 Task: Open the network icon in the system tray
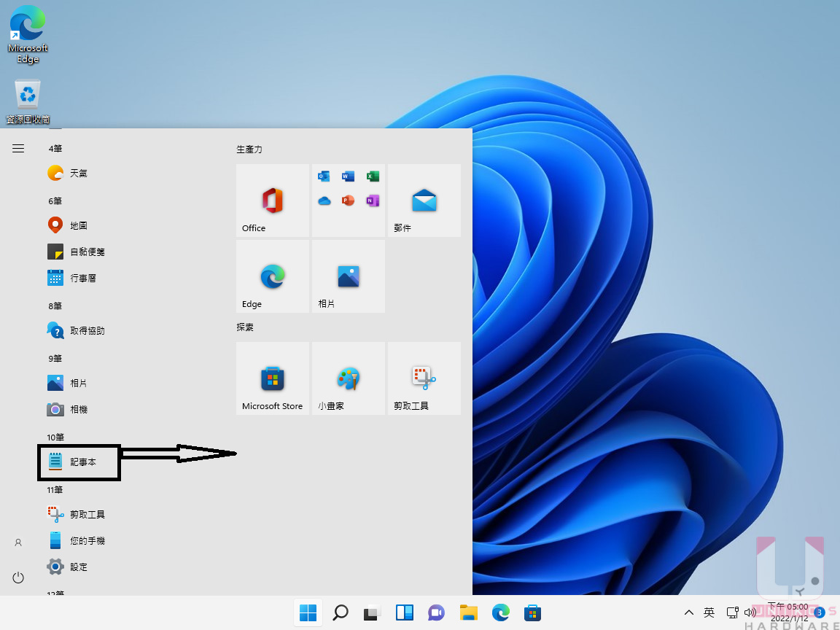pos(732,612)
